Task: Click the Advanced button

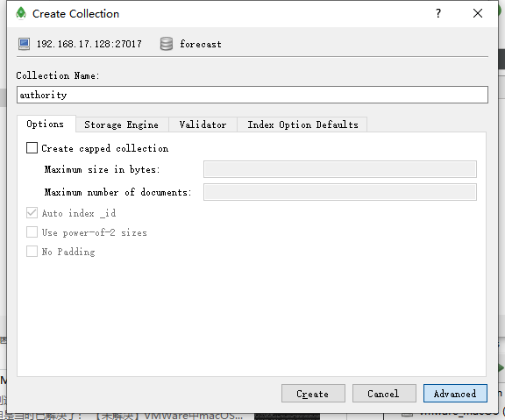Action: click(x=455, y=394)
